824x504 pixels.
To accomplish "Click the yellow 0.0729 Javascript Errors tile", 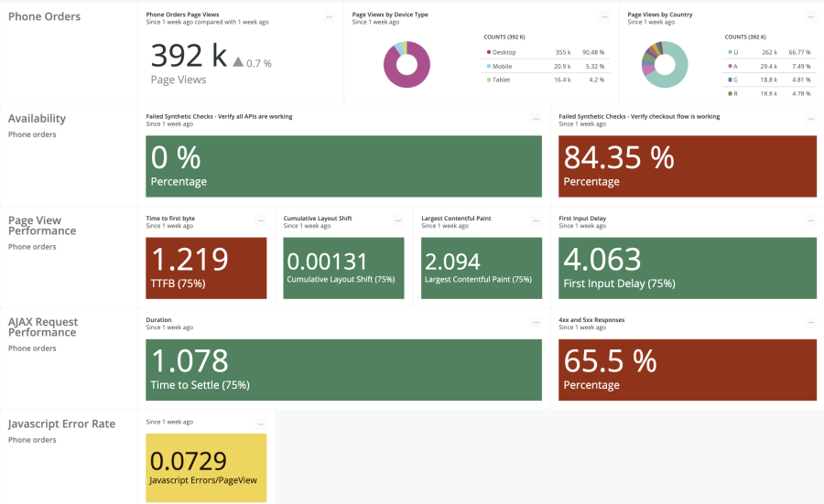I will pos(206,467).
